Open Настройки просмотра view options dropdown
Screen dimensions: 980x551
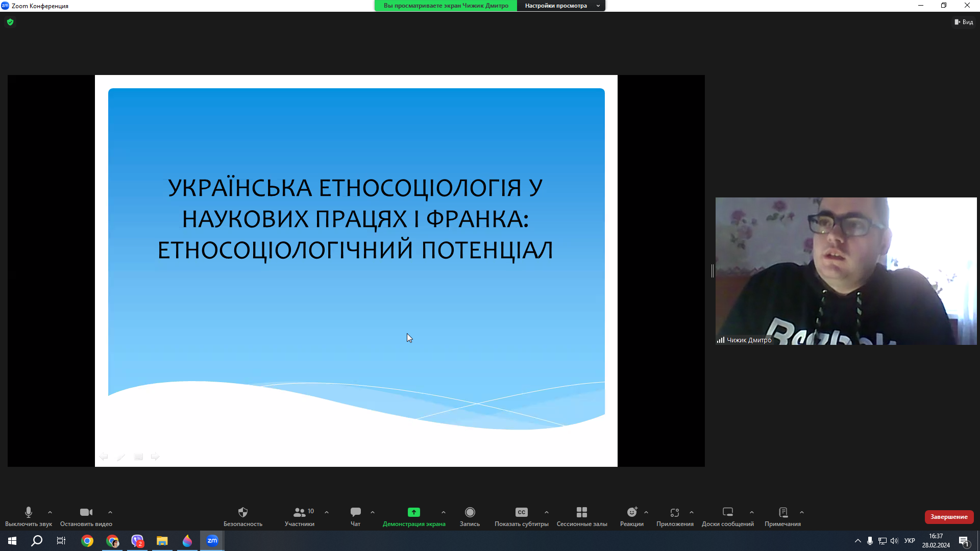coord(561,6)
